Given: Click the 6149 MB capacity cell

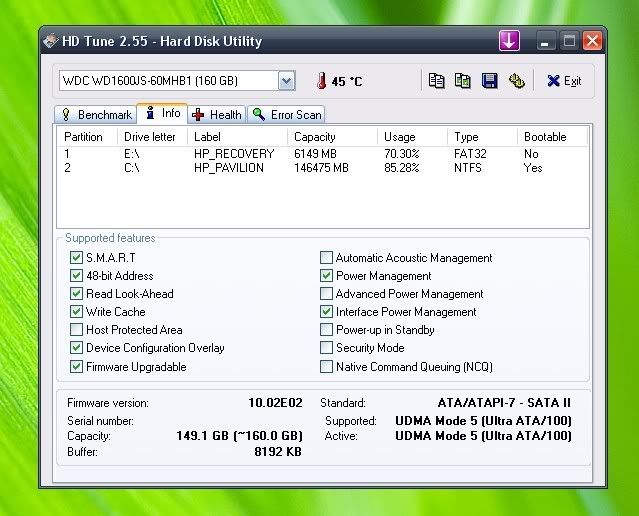Looking at the screenshot, I should click(315, 154).
